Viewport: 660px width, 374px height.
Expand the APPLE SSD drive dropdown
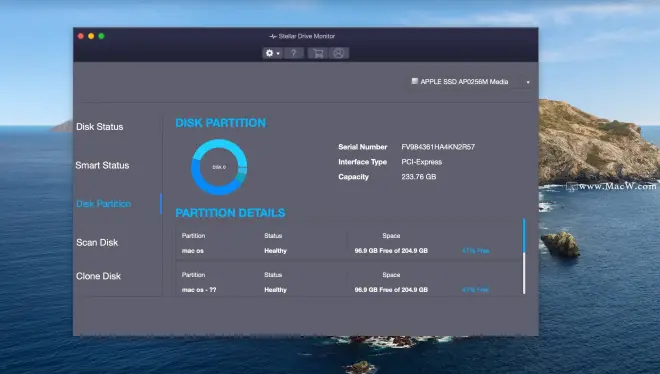[528, 82]
